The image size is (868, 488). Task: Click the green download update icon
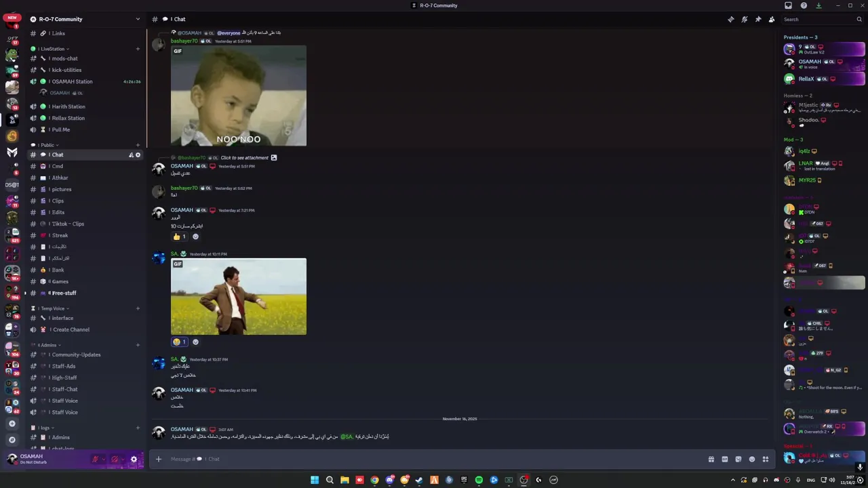(x=818, y=5)
